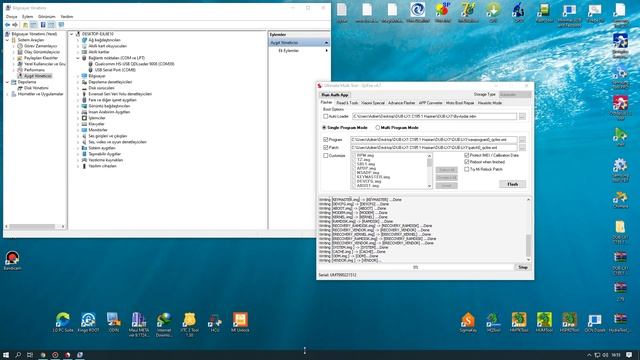Select Performans in the left tree

click(34, 70)
